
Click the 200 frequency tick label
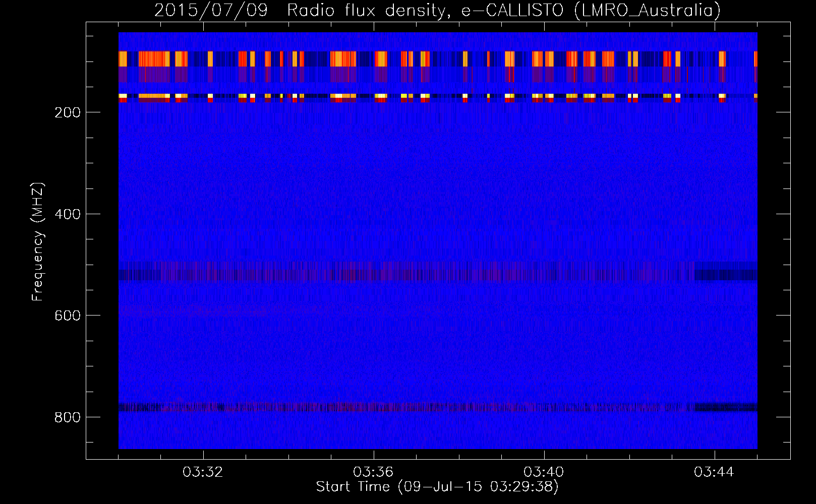coord(68,112)
